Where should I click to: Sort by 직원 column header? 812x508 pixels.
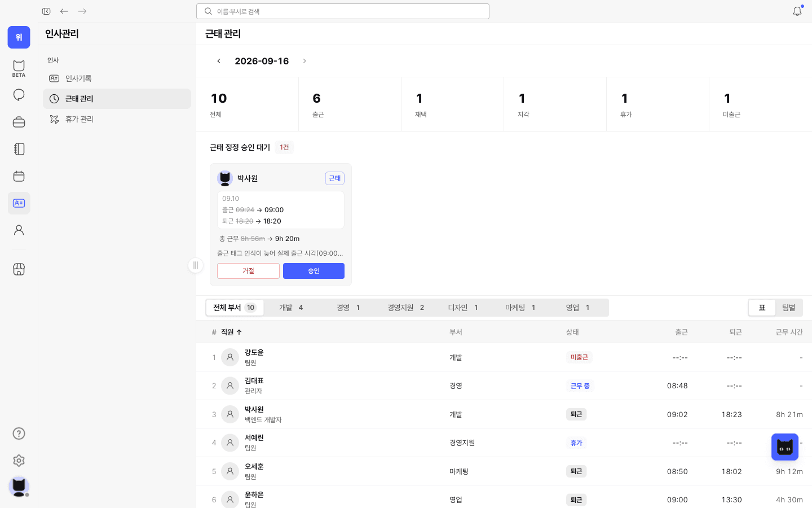point(231,332)
